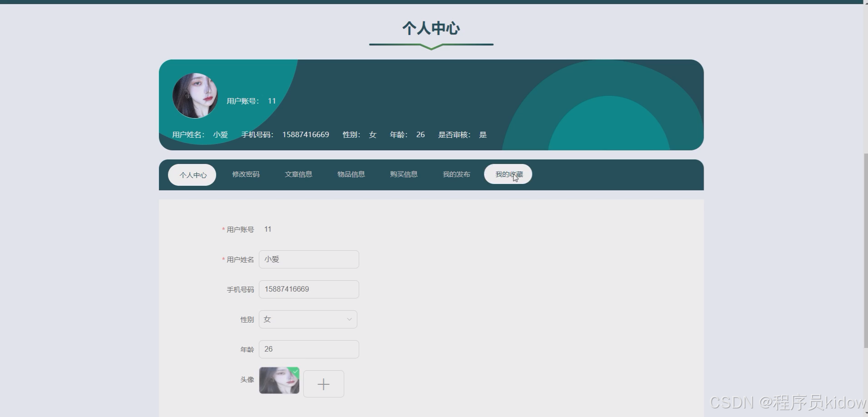Open the 购买信息 tab

point(404,174)
